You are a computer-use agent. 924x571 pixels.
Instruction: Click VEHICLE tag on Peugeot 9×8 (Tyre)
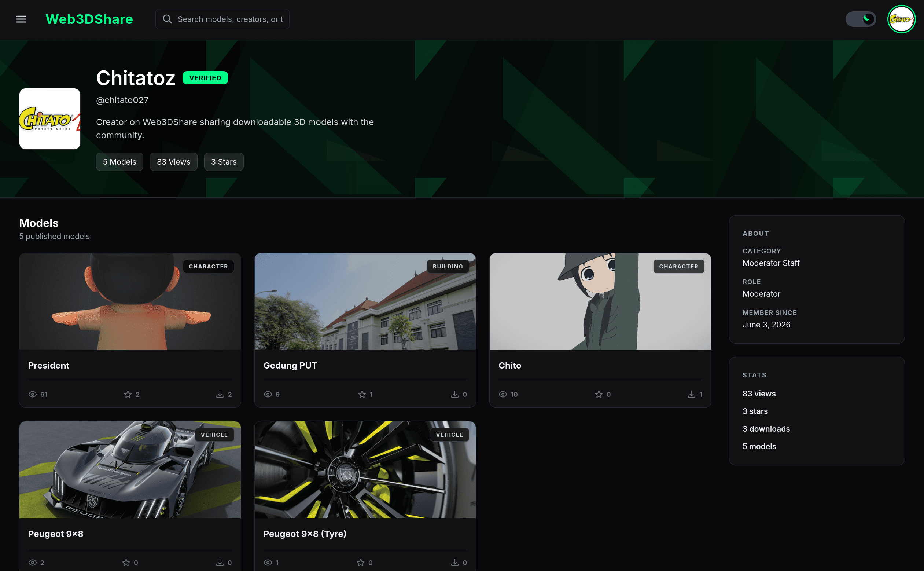point(450,435)
